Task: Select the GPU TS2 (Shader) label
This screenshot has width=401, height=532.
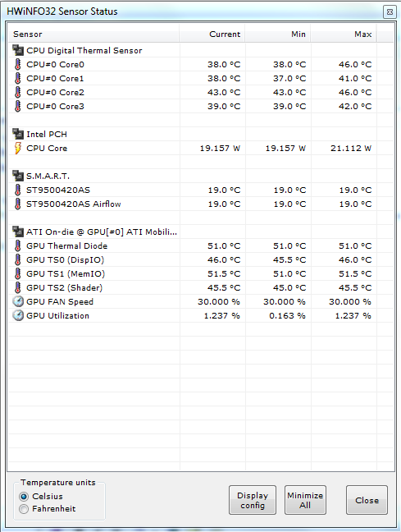Action: coord(65,287)
